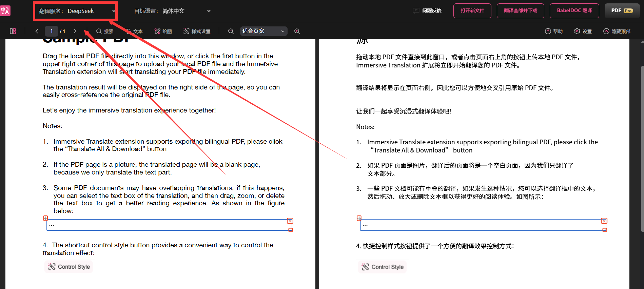The width and height of the screenshot is (644, 289).
Task: Zoom out with the minus magnifier
Action: [x=231, y=31]
